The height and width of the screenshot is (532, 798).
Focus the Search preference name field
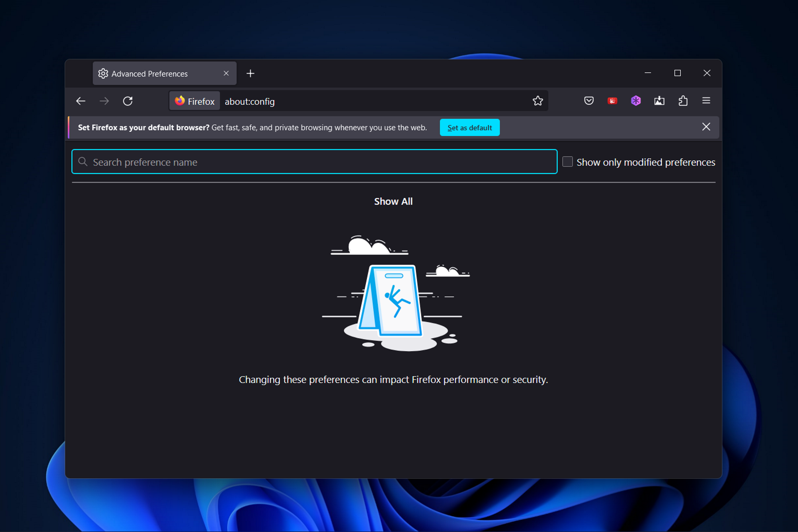click(314, 162)
